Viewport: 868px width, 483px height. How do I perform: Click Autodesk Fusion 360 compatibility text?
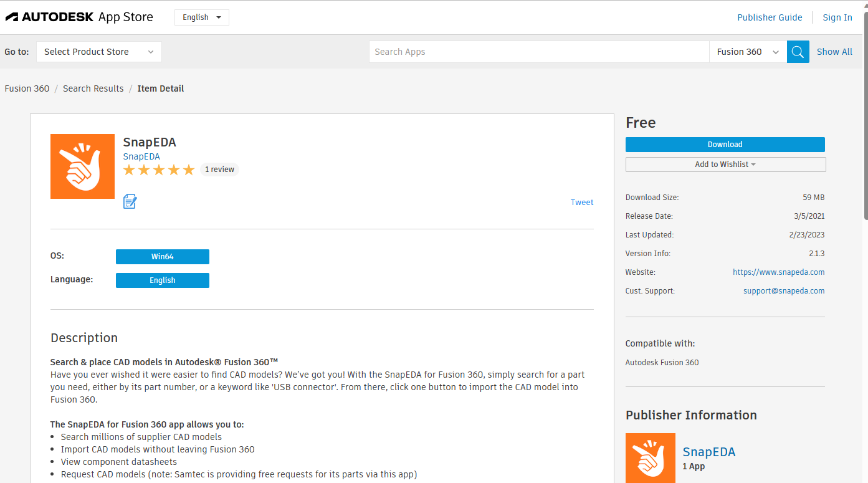coord(662,363)
